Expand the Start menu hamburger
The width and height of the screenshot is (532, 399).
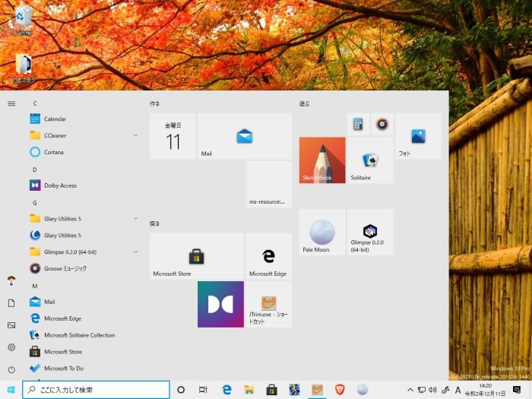11,103
